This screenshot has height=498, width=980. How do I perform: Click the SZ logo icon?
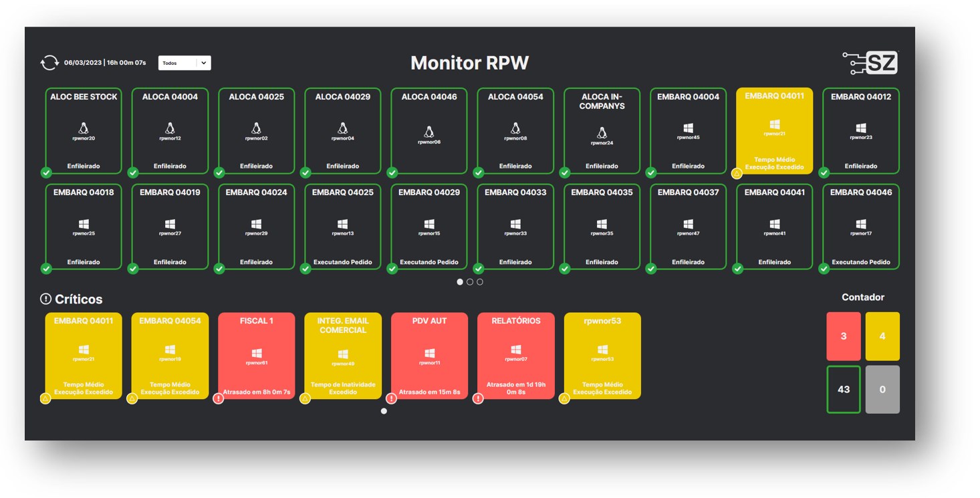[x=870, y=63]
